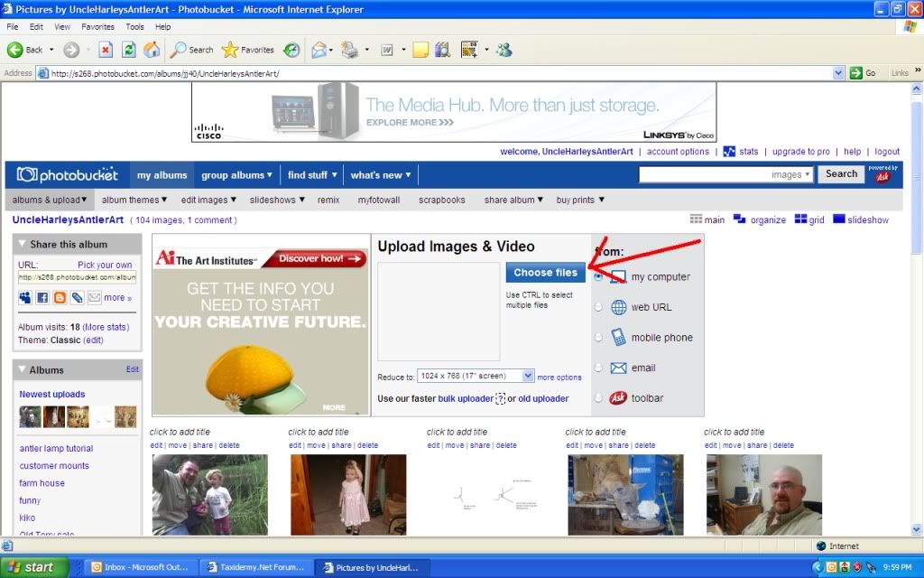Click the yellow Discuss note icon
This screenshot has height=578, width=924.
coord(420,51)
